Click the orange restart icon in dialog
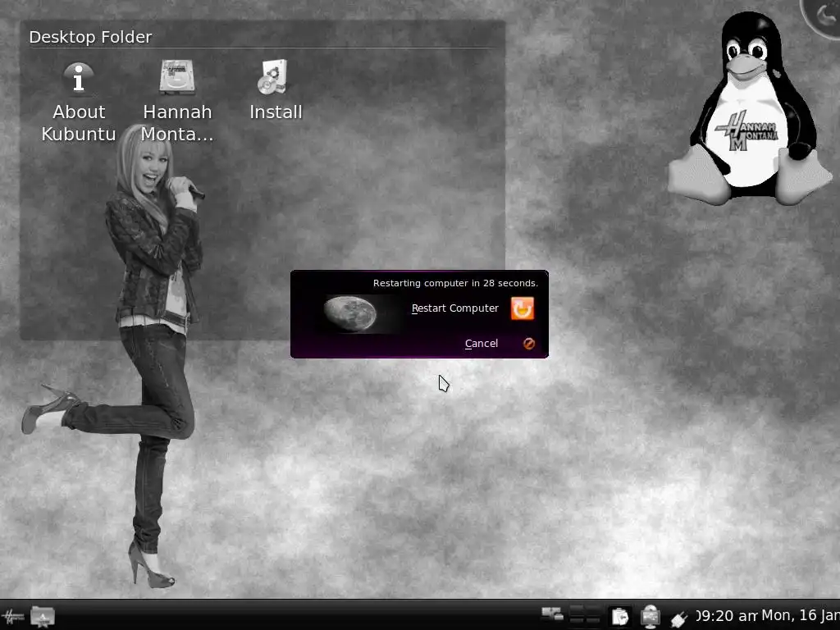The width and height of the screenshot is (840, 630). coord(523,308)
